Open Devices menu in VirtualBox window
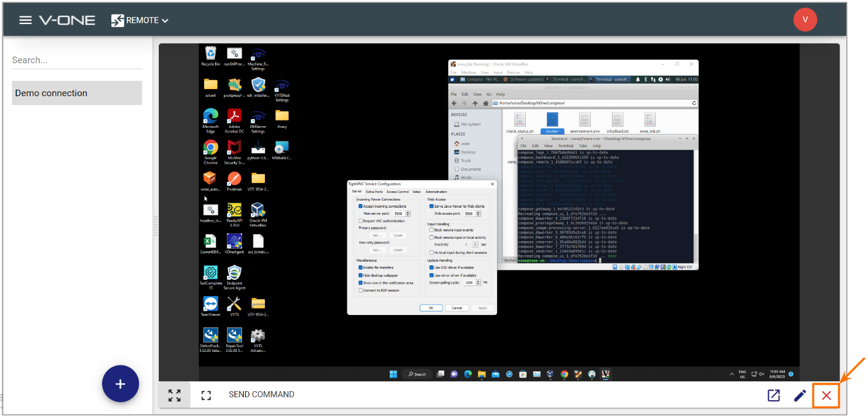 pos(513,72)
